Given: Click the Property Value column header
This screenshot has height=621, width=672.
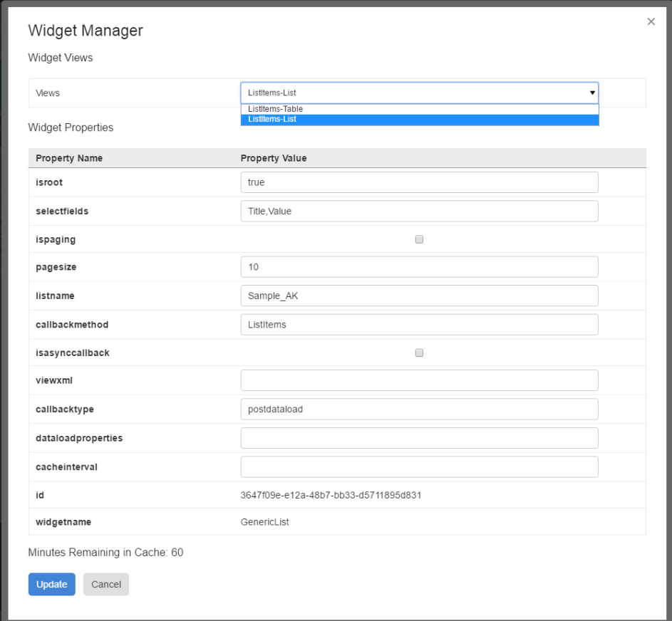Looking at the screenshot, I should click(x=273, y=158).
